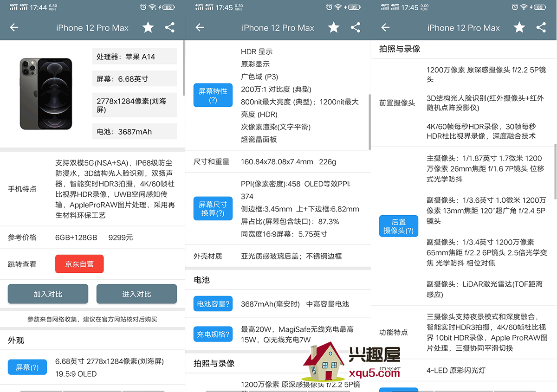Tap the 处理器：苹果 A14 spec chip
The image size is (557, 392).
tap(135, 57)
